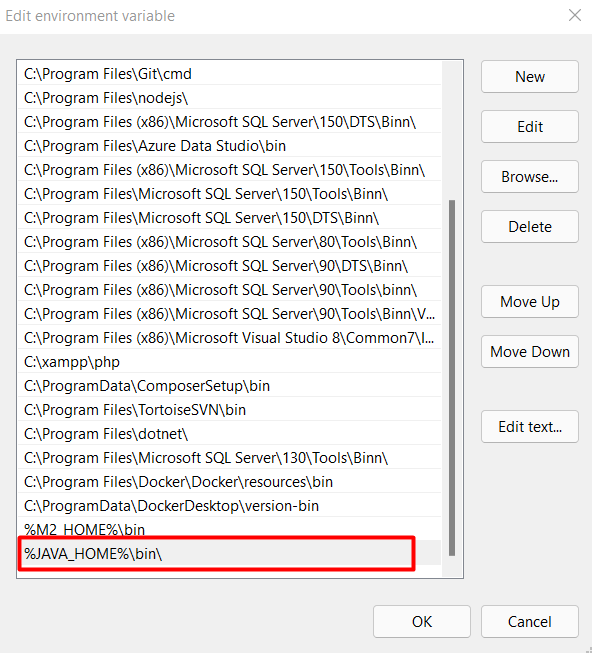Select the SQL Server\90\Tools\Binn\V... entry
The image size is (592, 653).
click(229, 314)
